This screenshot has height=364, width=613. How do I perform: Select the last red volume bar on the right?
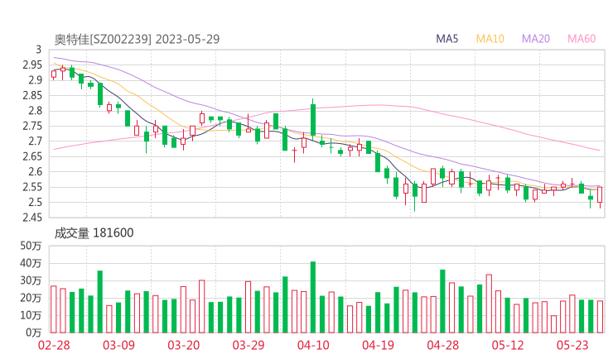click(x=600, y=317)
